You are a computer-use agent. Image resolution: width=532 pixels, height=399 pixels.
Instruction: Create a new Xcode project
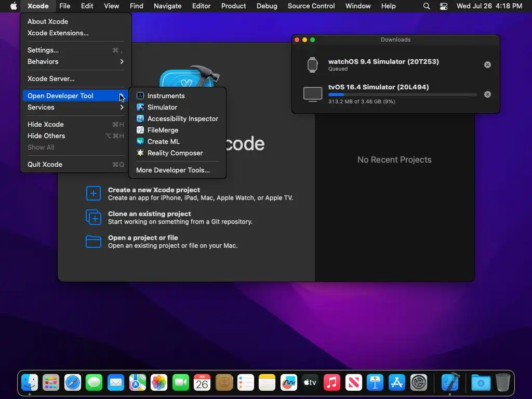(189, 194)
